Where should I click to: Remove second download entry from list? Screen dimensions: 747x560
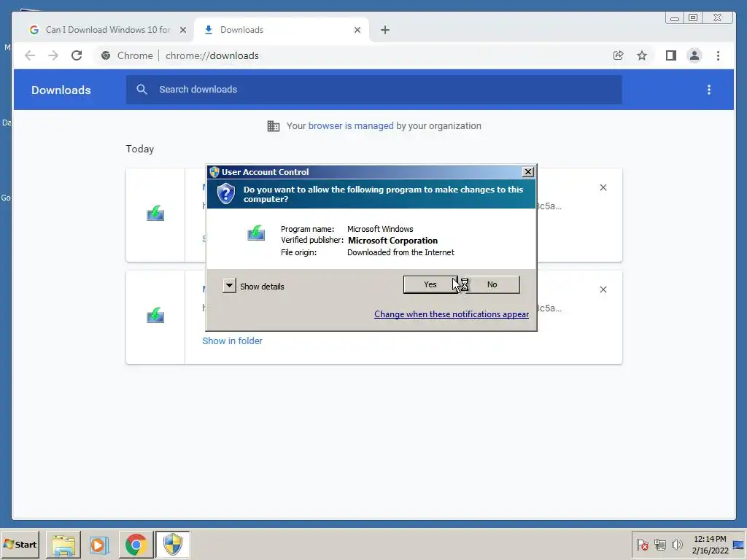[x=603, y=289]
